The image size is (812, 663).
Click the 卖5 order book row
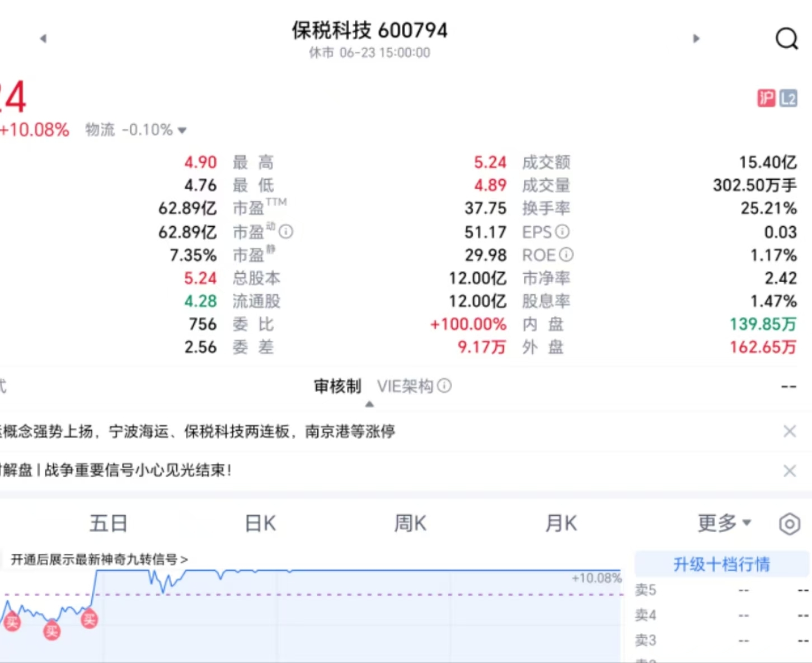(722, 590)
